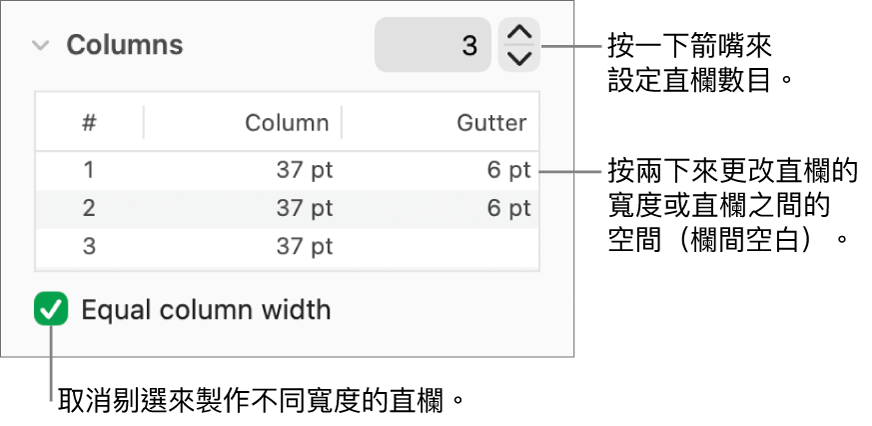
Task: Click the column count field showing 3
Action: [433, 45]
